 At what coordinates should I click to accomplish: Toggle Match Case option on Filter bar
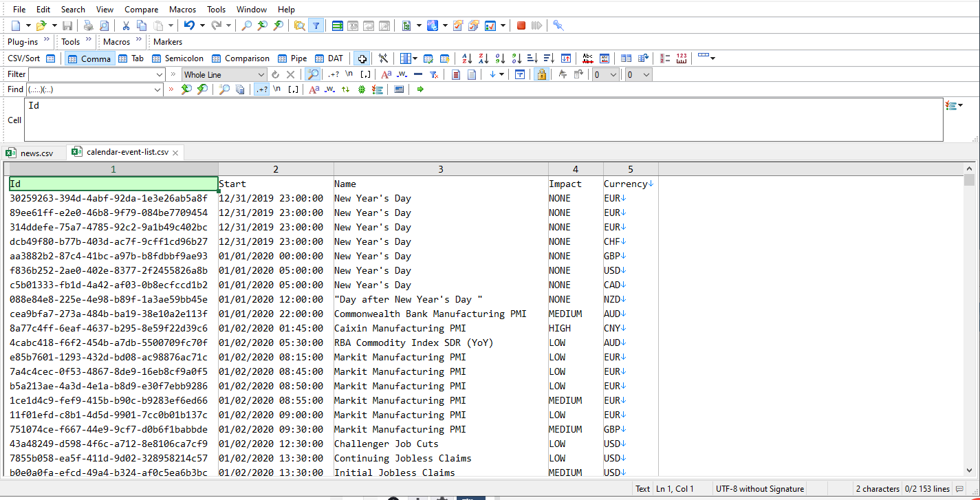(386, 74)
